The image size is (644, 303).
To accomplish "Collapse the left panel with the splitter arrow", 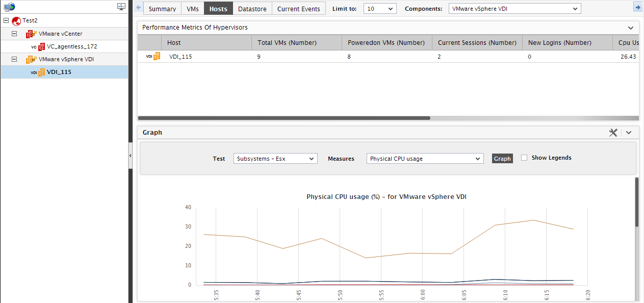I will (x=131, y=155).
